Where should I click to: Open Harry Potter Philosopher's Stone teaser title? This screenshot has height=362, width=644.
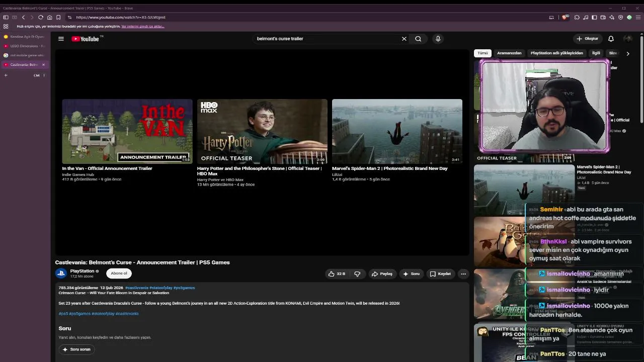click(259, 171)
